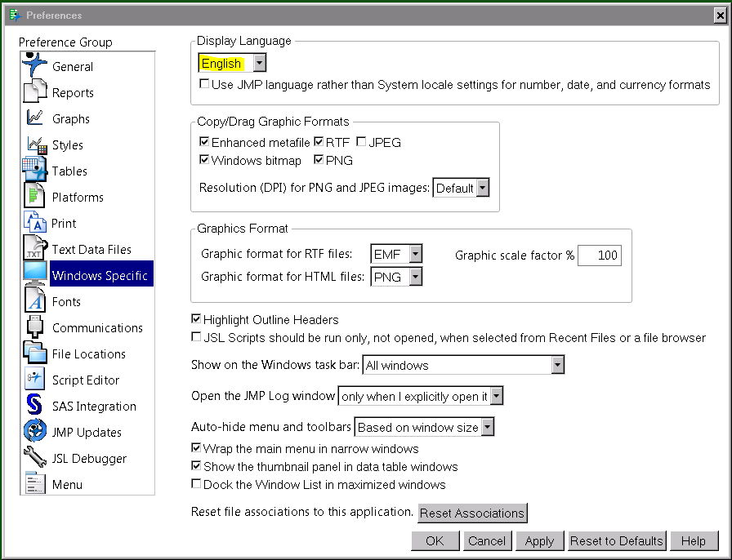The width and height of the screenshot is (732, 560).
Task: Select the File Locations preference group
Action: pos(89,354)
